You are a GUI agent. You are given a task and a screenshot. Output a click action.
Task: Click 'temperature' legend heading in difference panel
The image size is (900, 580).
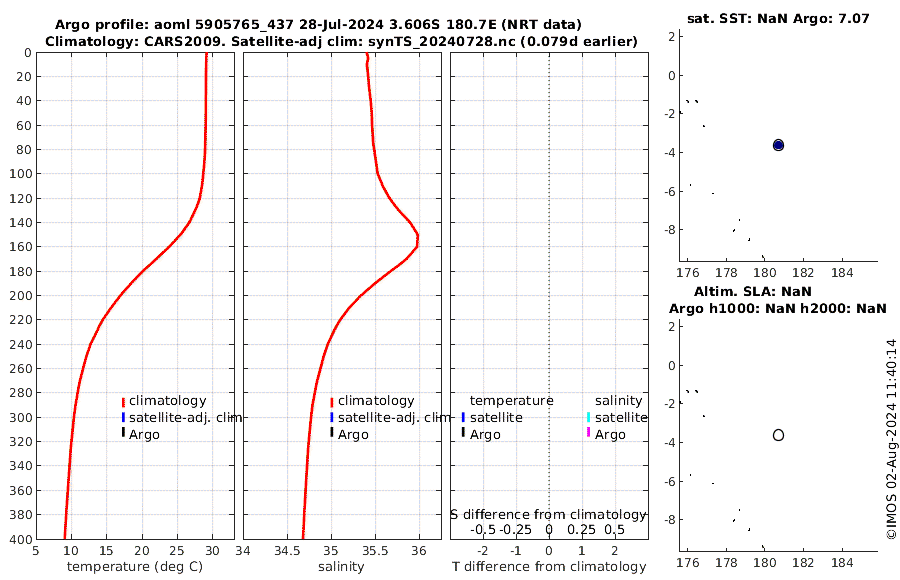(x=511, y=401)
